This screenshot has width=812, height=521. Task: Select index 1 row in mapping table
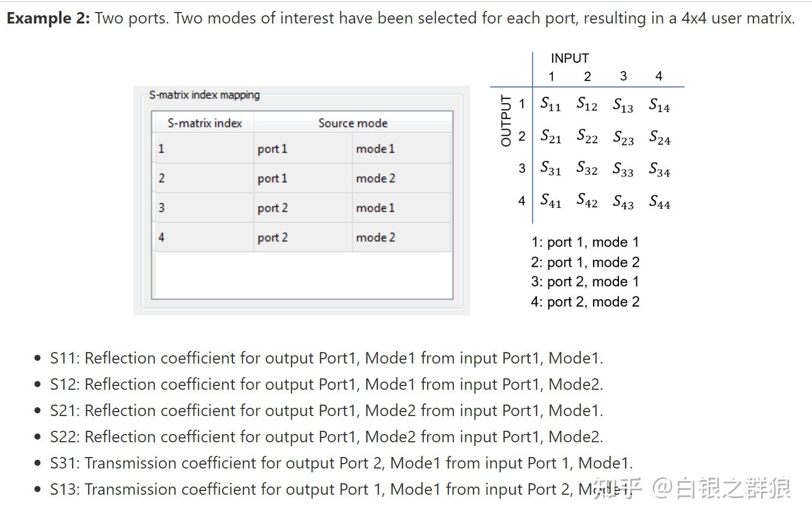point(202,149)
